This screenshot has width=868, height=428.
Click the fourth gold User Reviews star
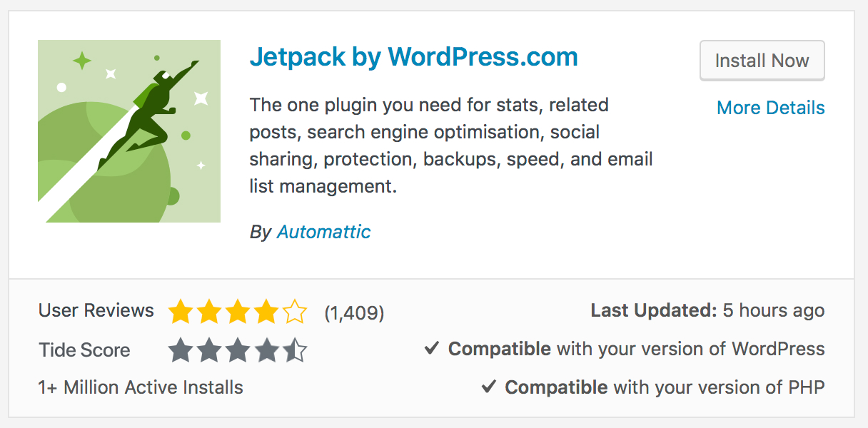tap(266, 312)
